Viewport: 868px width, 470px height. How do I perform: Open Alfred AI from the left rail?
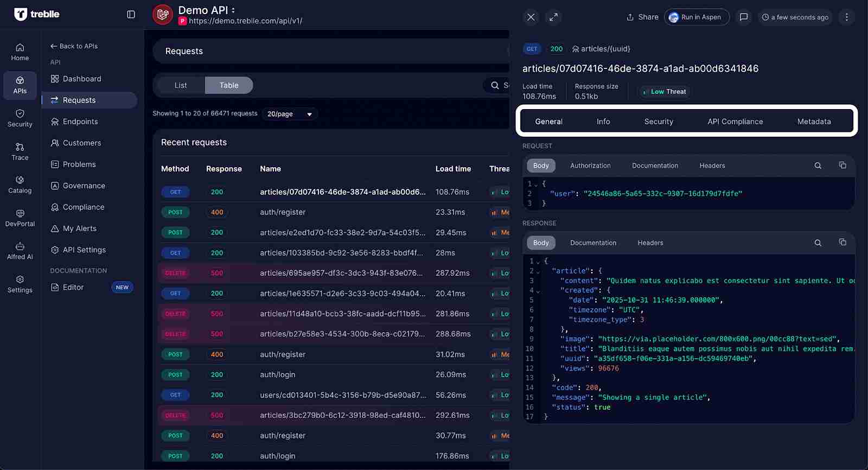coord(20,251)
